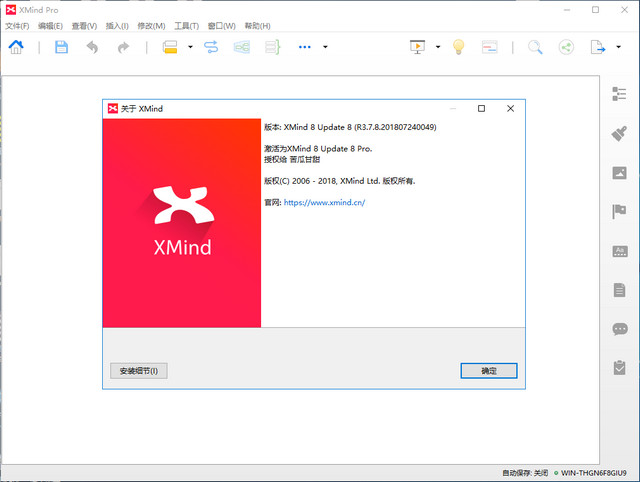Expand the topic insert dropdown arrow
The height and width of the screenshot is (482, 640).
pyautogui.click(x=190, y=47)
